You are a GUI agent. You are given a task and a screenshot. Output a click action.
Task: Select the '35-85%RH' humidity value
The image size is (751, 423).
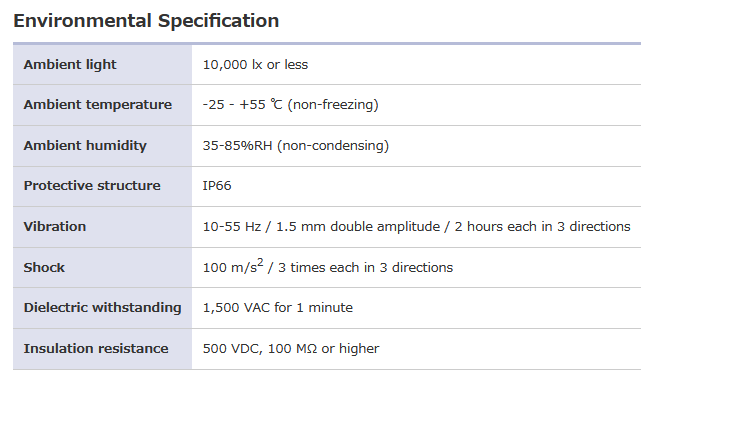tap(238, 146)
